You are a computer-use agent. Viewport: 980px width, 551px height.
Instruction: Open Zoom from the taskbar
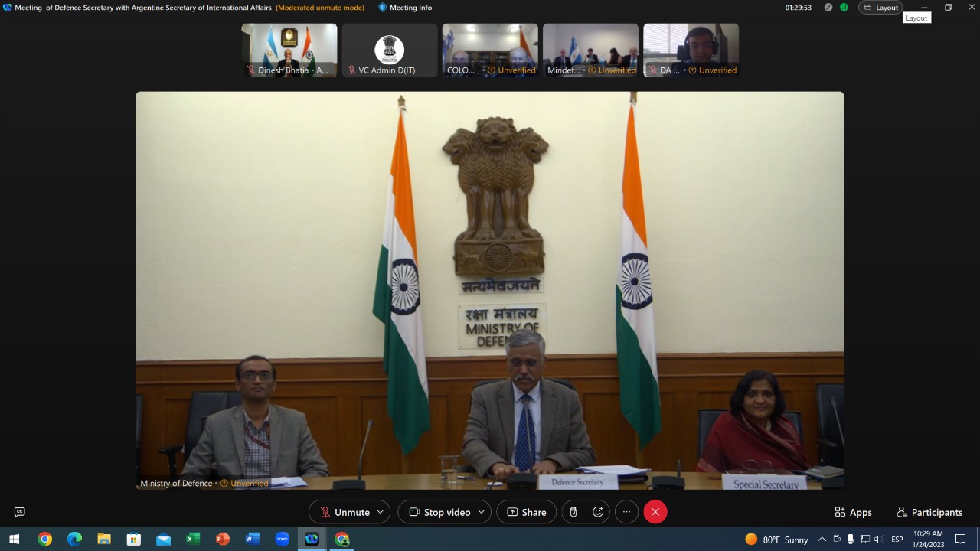click(x=282, y=540)
